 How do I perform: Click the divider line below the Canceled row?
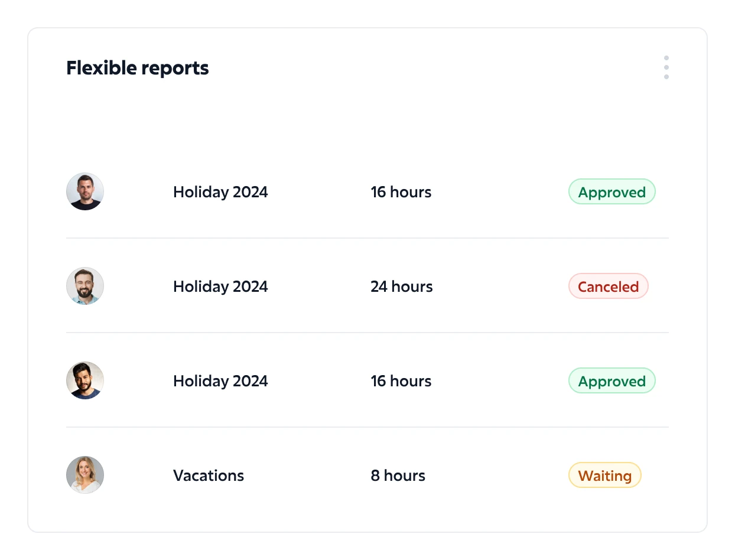pyautogui.click(x=367, y=333)
